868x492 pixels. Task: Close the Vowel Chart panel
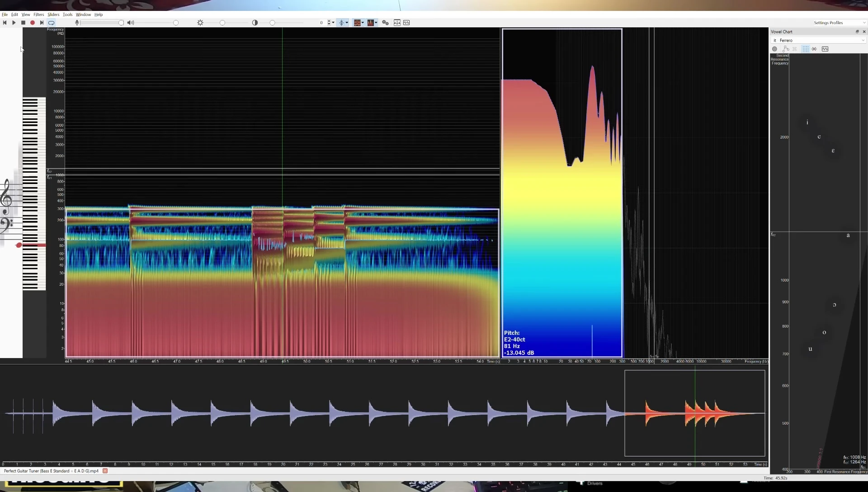(x=864, y=32)
